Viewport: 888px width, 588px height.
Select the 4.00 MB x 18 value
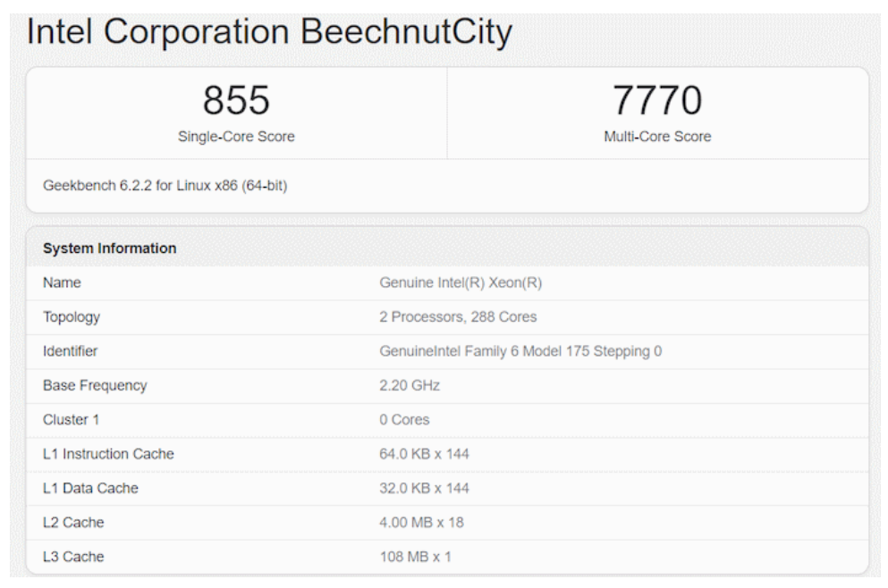[x=421, y=523]
